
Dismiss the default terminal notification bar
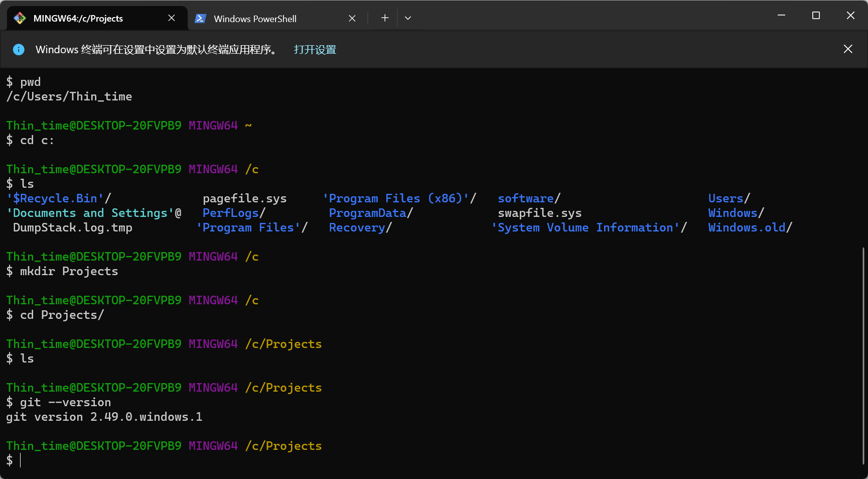pyautogui.click(x=848, y=49)
